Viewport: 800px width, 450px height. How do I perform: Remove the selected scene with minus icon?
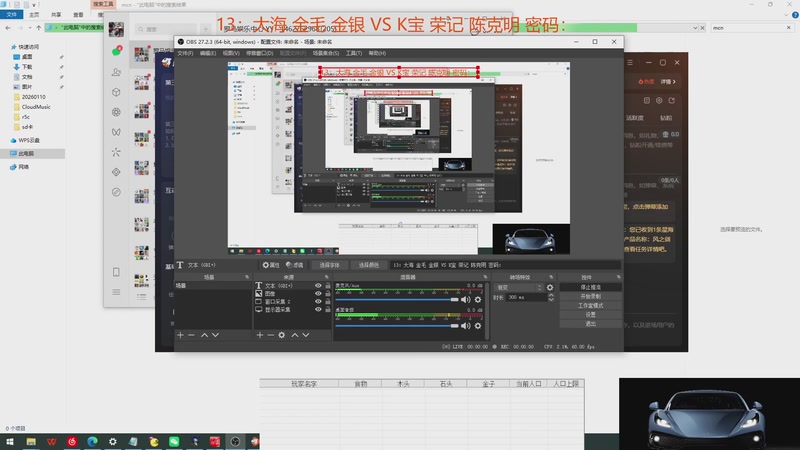191,335
